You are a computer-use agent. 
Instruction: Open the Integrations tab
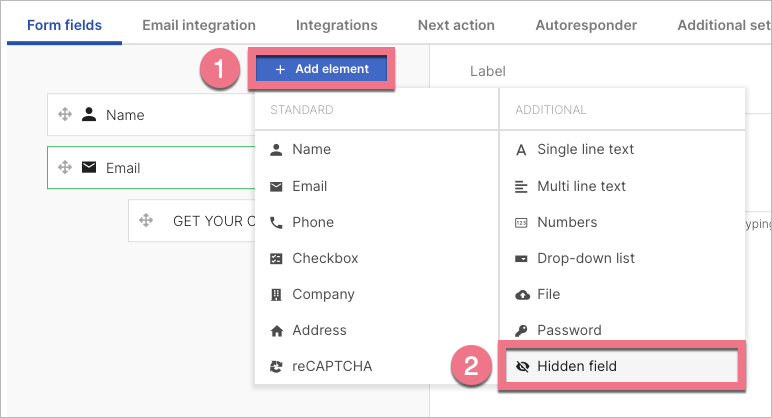[x=337, y=25]
